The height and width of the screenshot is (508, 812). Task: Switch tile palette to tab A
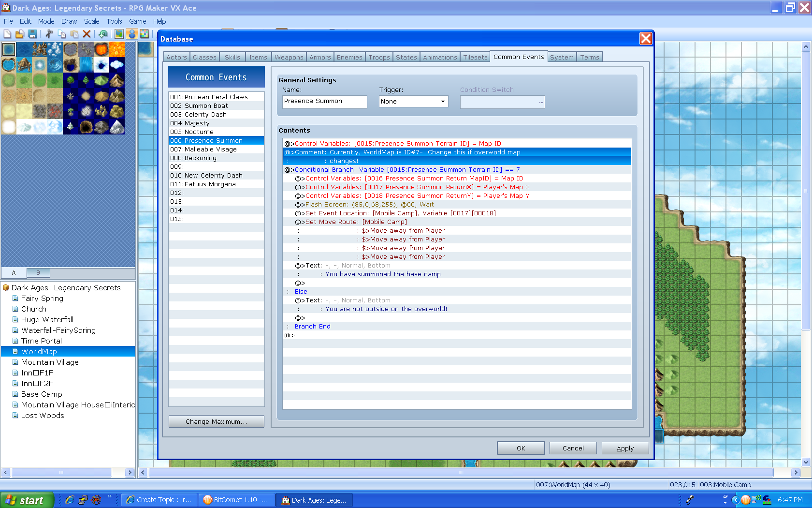[x=14, y=273]
